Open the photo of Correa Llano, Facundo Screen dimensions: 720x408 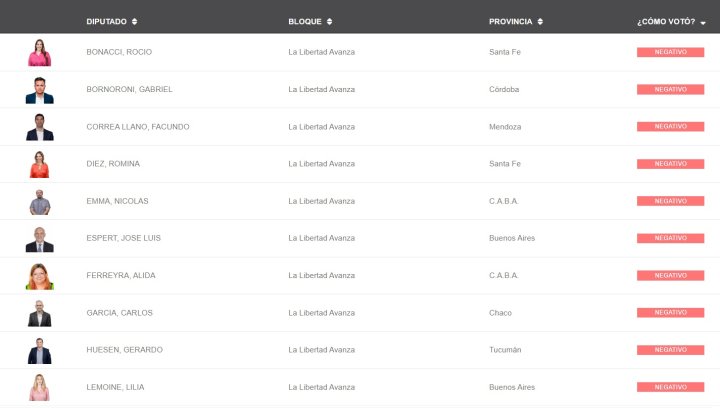pos(39,127)
